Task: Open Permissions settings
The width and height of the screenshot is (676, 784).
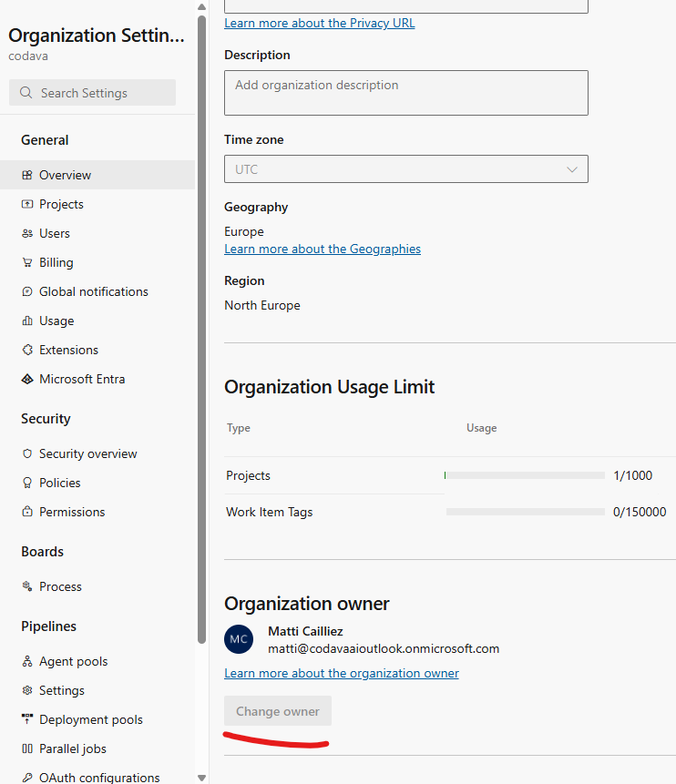Action: click(97, 512)
